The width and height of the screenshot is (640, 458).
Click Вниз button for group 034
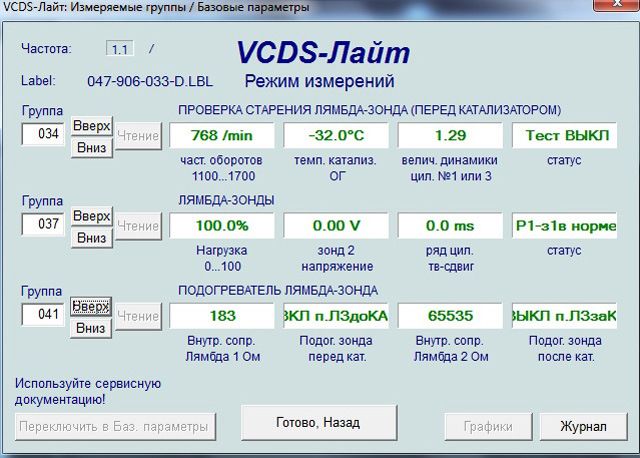91,147
